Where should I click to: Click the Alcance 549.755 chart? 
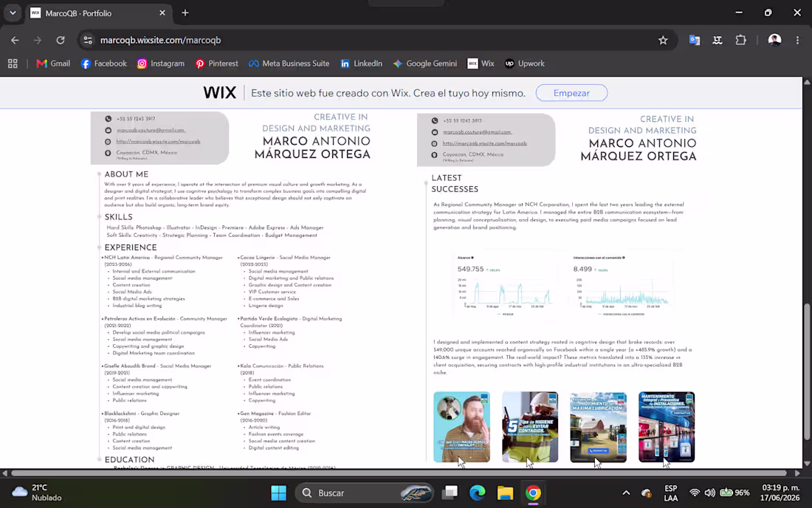click(x=505, y=285)
